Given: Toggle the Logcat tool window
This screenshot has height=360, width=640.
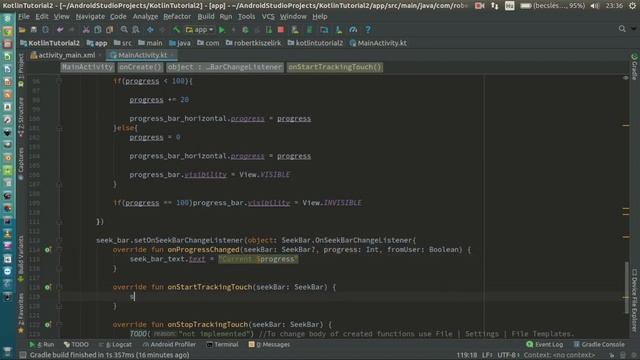Looking at the screenshot, I should pyautogui.click(x=116, y=344).
